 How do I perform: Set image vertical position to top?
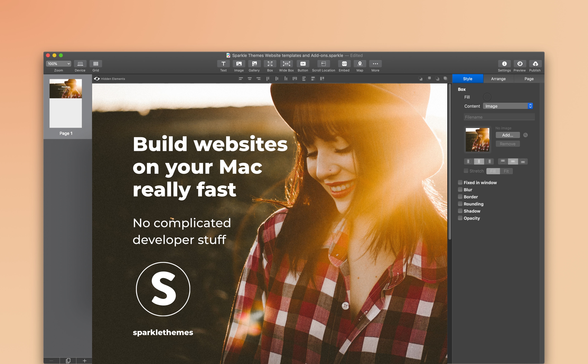coord(503,161)
